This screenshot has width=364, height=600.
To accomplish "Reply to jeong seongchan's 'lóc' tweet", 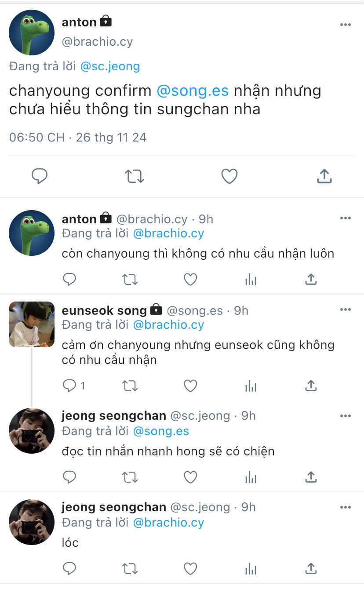I will pyautogui.click(x=69, y=569).
